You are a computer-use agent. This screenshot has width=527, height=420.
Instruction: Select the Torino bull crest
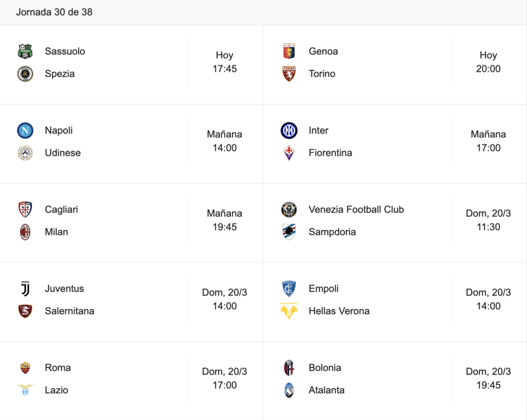point(289,74)
